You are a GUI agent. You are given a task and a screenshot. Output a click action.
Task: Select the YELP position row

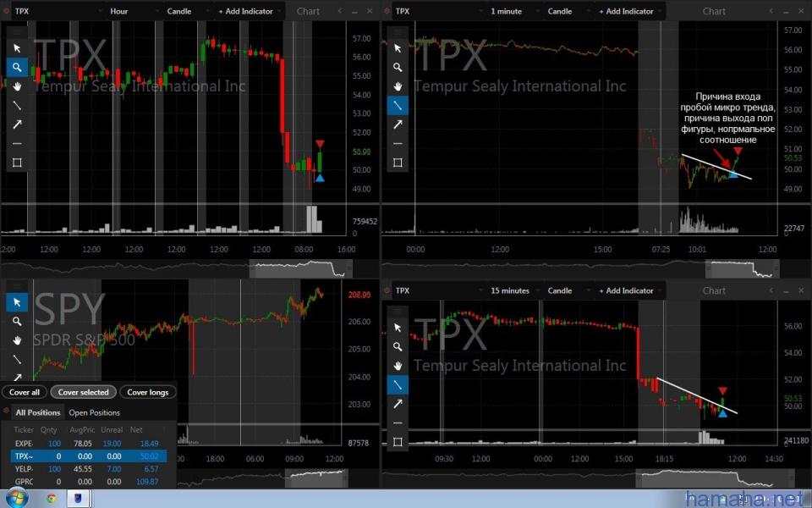[x=89, y=468]
